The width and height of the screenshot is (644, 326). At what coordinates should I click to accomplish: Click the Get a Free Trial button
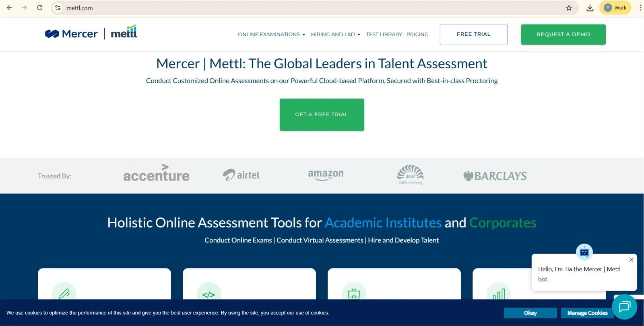pyautogui.click(x=322, y=115)
